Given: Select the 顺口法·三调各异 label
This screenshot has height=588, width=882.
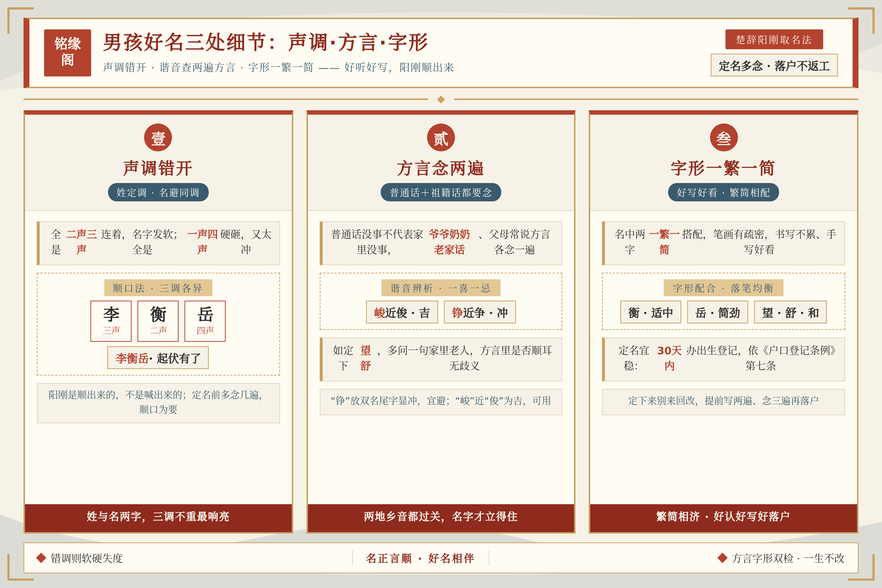Looking at the screenshot, I should (158, 288).
